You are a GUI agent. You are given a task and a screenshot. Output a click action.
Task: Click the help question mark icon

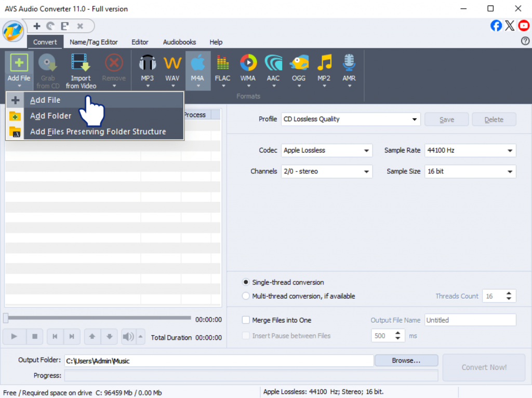click(x=525, y=41)
